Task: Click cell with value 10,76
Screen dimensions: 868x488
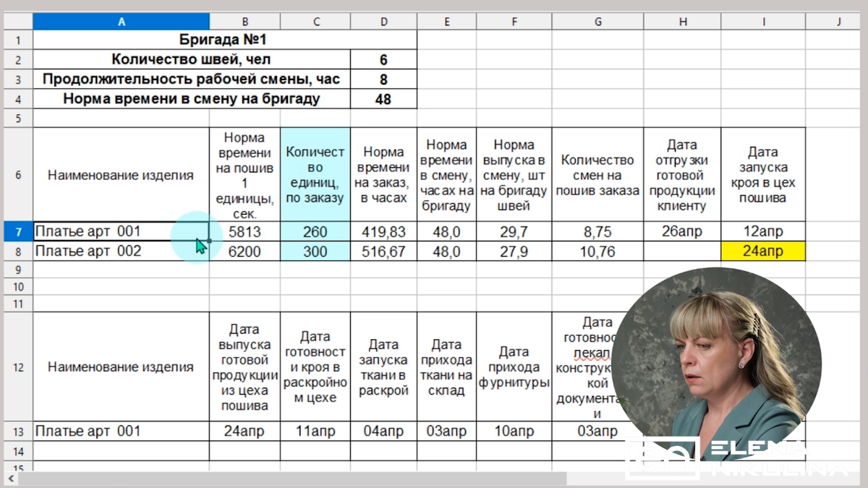Action: click(597, 252)
